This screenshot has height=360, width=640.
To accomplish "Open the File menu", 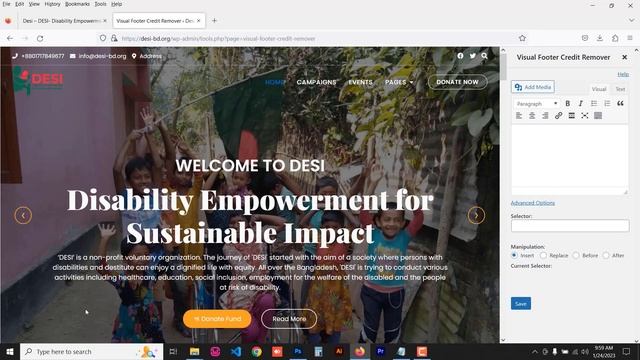I will click(x=7, y=4).
